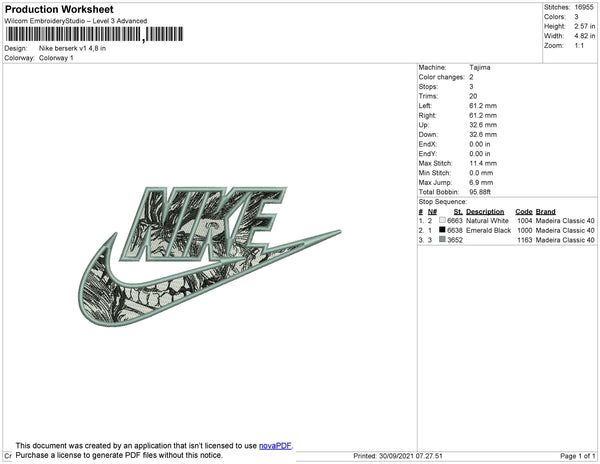The width and height of the screenshot is (600, 464).
Task: Click the 'Production Worksheet' heading
Action: (x=59, y=9)
